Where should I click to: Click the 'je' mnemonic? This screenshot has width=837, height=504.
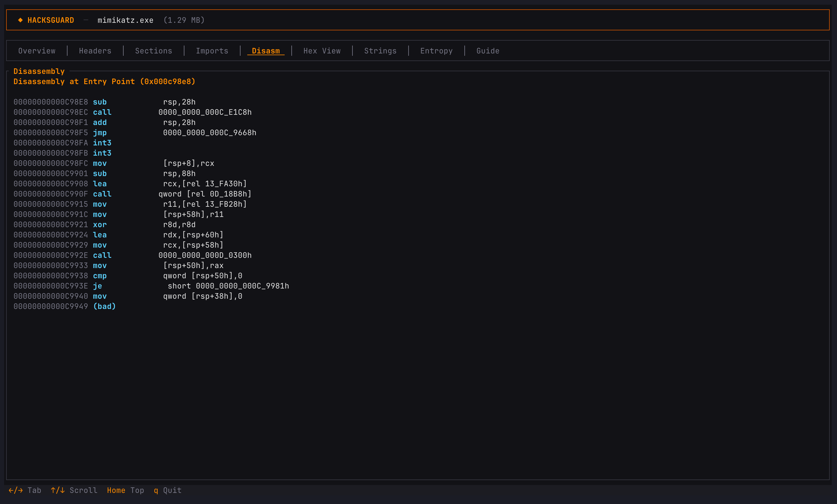click(x=98, y=286)
